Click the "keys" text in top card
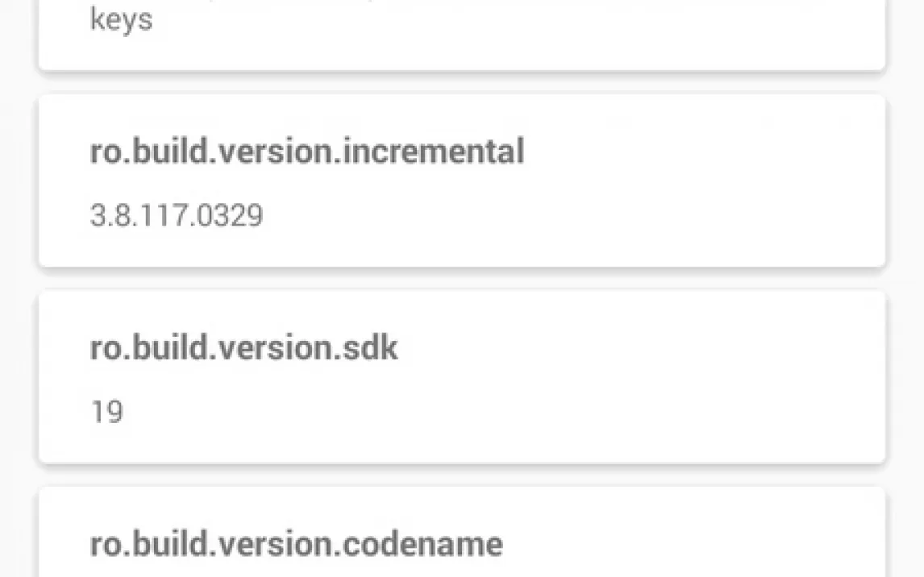Screen dimensions: 924x577 [121, 19]
